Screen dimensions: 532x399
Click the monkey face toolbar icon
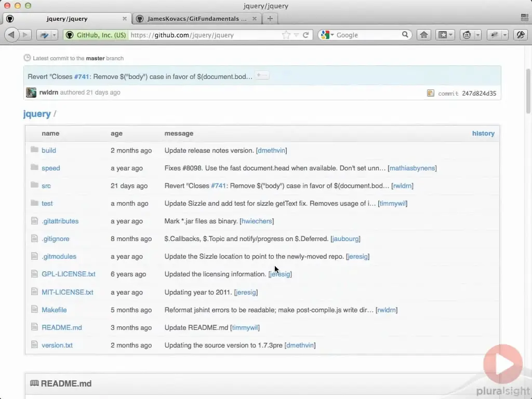point(467,35)
